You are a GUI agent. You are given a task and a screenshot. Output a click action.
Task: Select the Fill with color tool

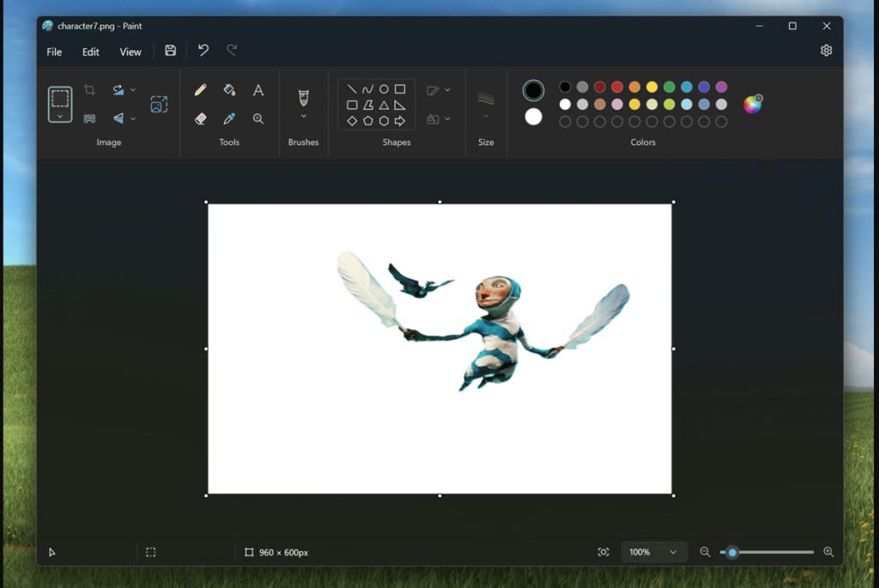(227, 89)
